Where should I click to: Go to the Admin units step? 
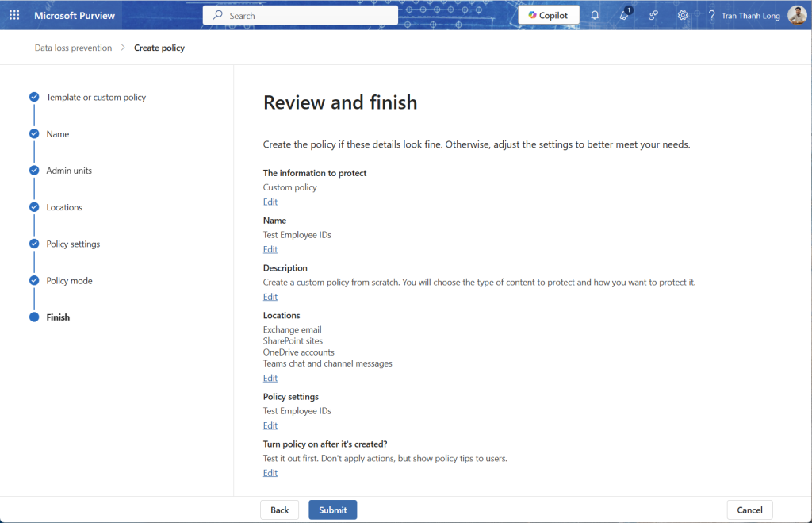69,171
